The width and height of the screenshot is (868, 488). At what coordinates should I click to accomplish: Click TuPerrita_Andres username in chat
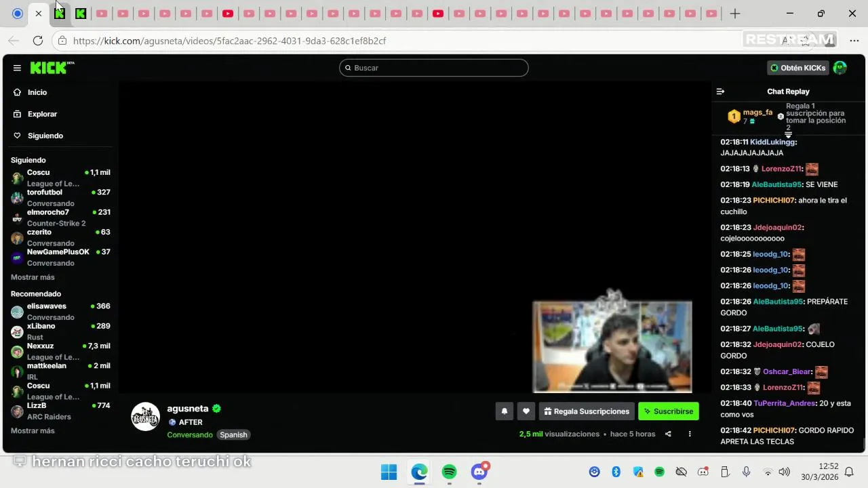(785, 403)
